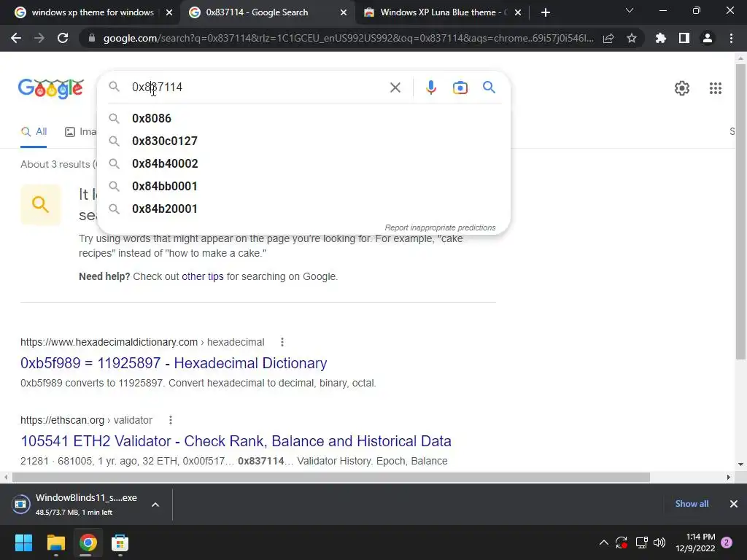Open the Chrome side panel
This screenshot has width=747, height=560.
(x=684, y=38)
